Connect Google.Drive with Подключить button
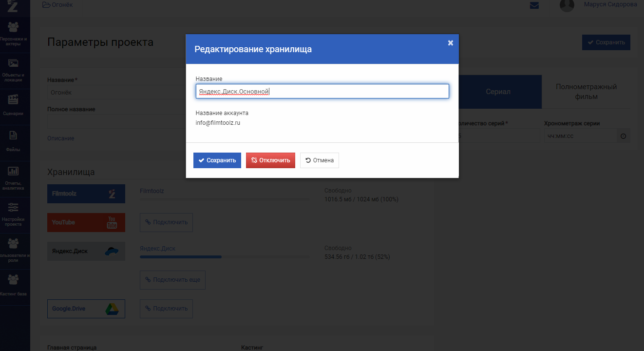Screen dimensions: 644x351 166,309
